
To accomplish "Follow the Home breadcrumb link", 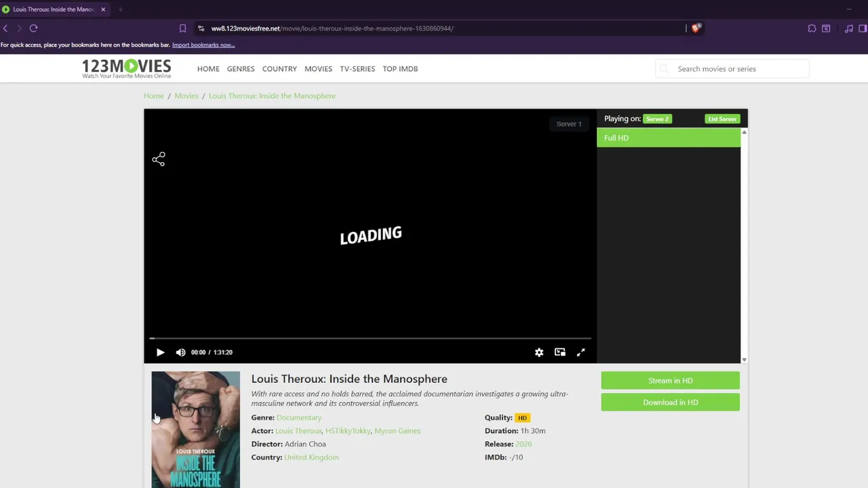I will [x=154, y=96].
